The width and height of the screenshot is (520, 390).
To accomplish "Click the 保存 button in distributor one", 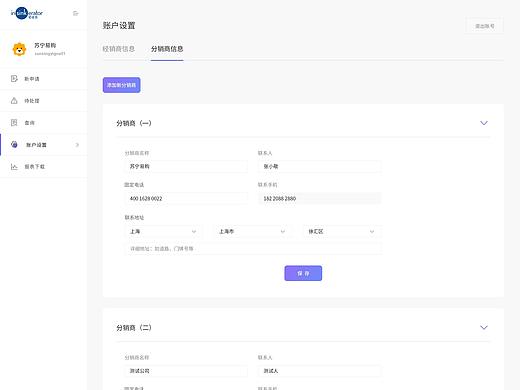I will tap(303, 273).
